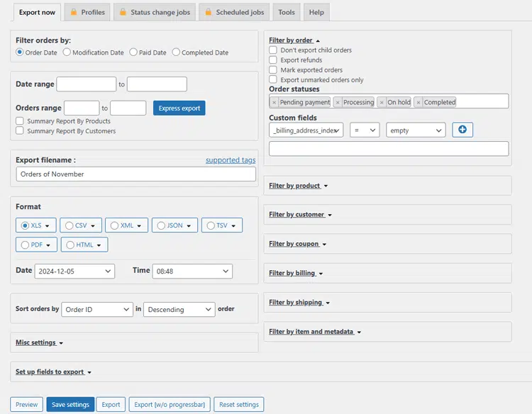Expand Misc settings section

pyautogui.click(x=39, y=343)
